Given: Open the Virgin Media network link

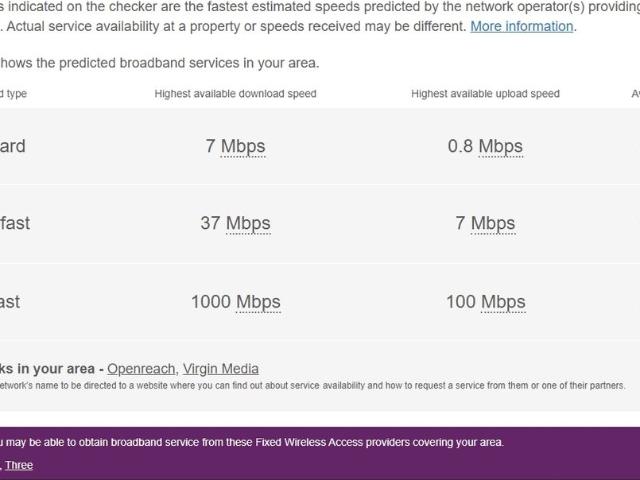Looking at the screenshot, I should [220, 369].
